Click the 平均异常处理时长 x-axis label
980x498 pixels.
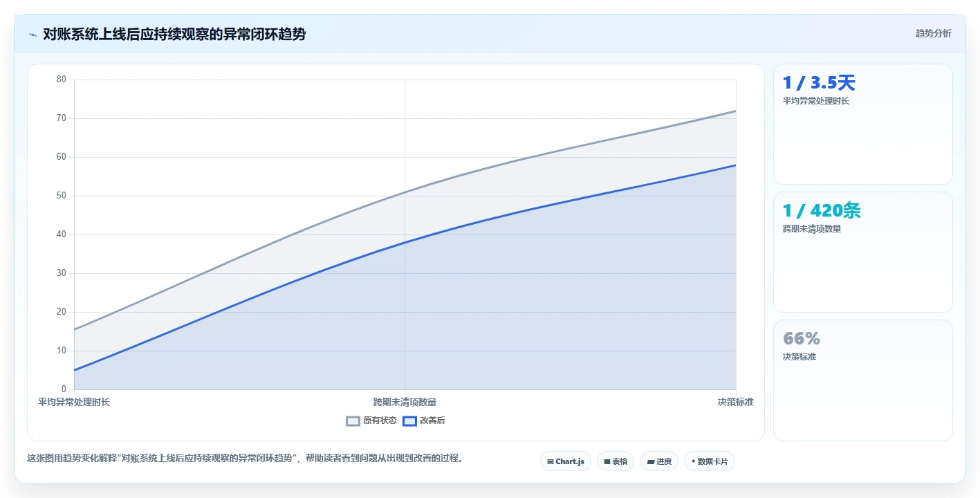[74, 402]
